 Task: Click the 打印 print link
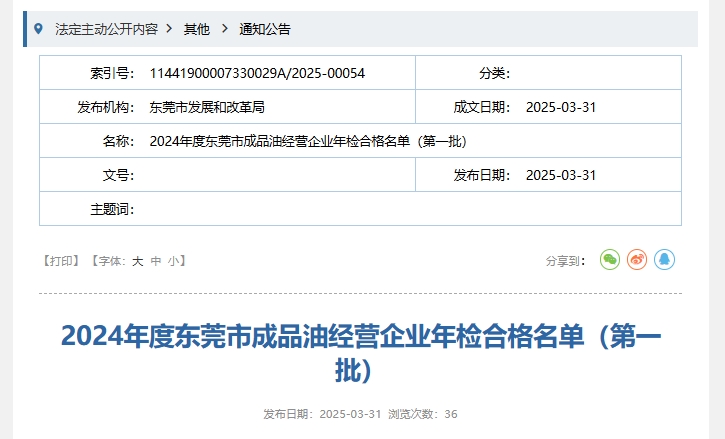pos(61,261)
